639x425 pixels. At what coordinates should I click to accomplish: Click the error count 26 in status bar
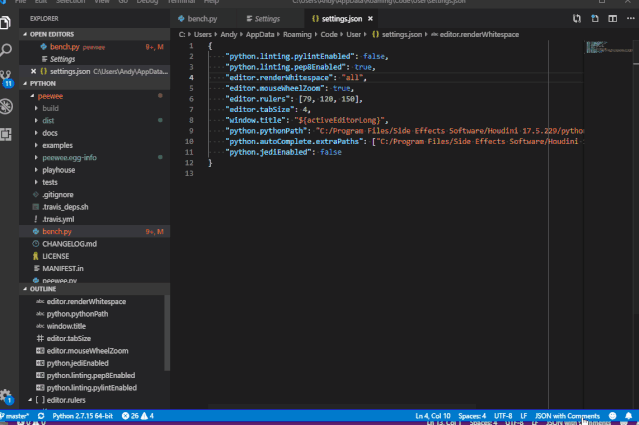130,416
